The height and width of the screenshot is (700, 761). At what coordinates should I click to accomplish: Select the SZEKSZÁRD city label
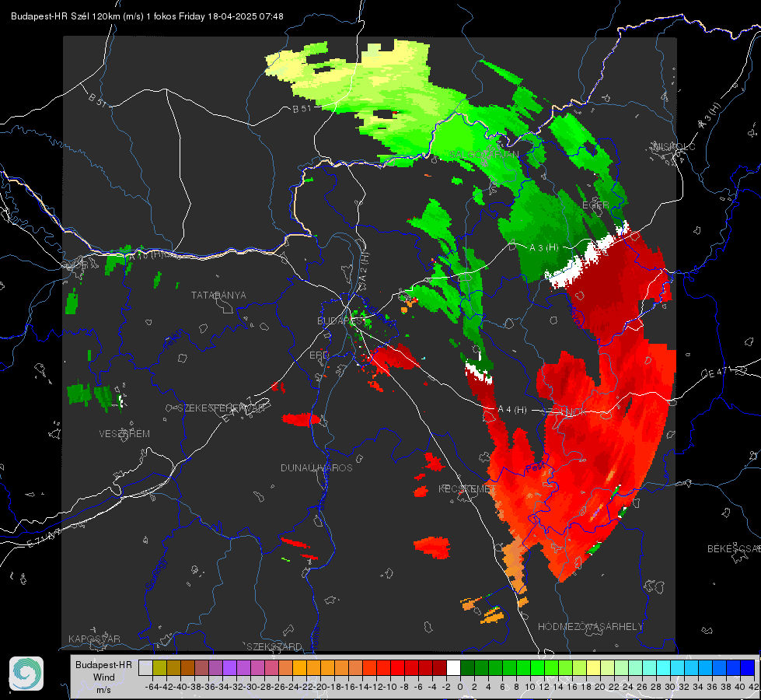tap(274, 646)
